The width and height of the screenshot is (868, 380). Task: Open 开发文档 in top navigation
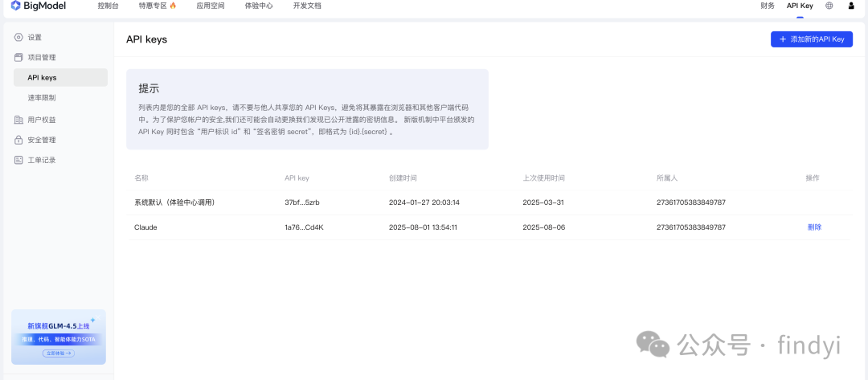click(x=307, y=6)
